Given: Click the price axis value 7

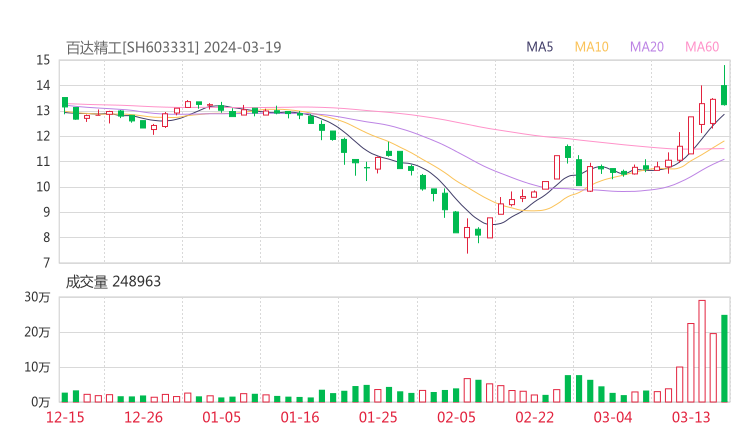Looking at the screenshot, I should click(46, 263).
